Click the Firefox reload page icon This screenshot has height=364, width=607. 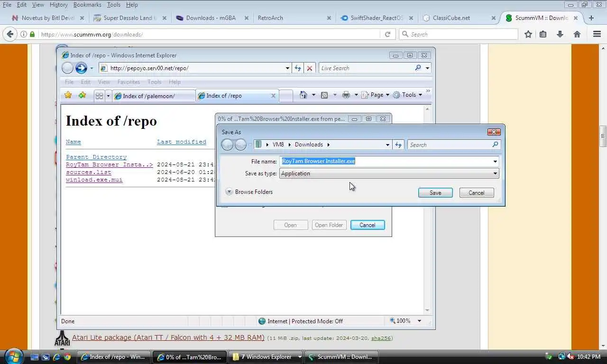[387, 34]
